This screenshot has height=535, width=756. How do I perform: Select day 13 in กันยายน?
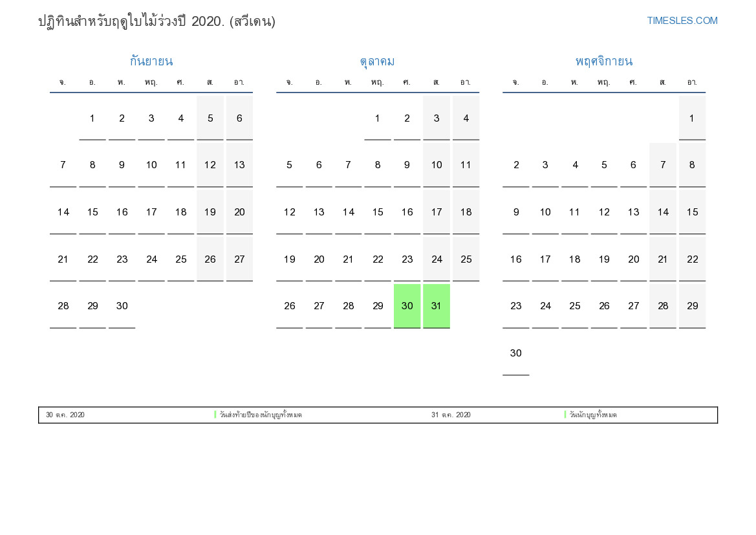[239, 165]
